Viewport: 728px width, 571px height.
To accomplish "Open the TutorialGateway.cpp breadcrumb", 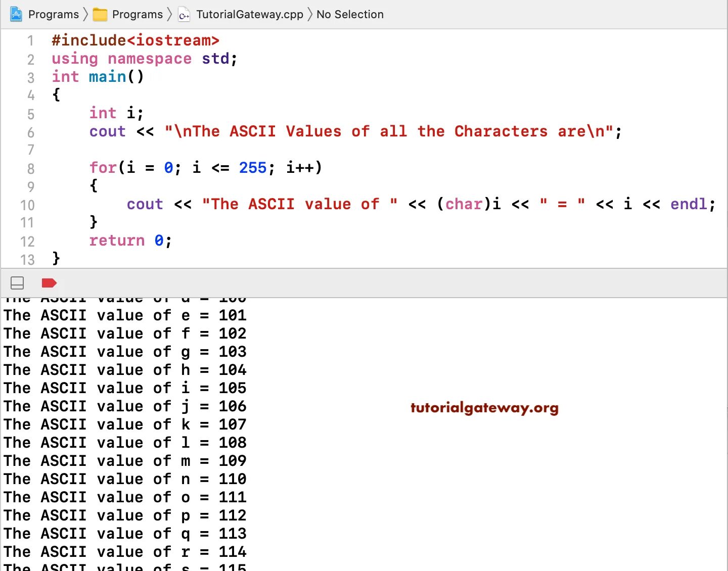I will [x=250, y=14].
